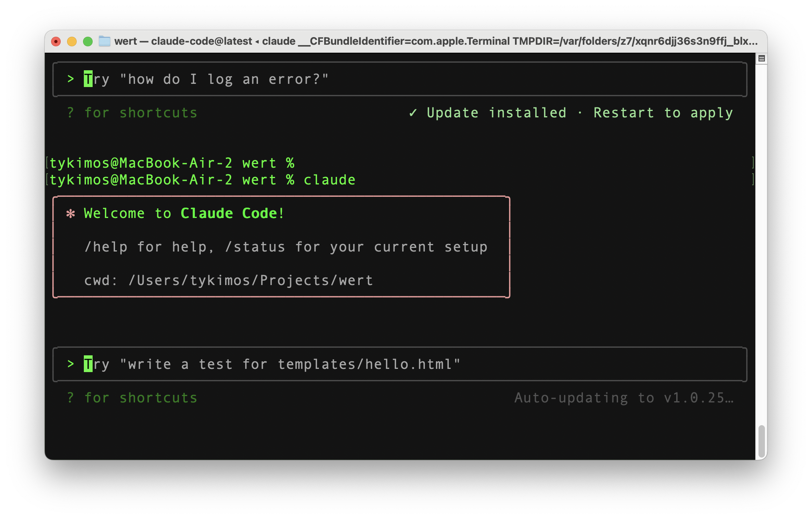
Task: Click the split pane icon at top right
Action: (x=761, y=59)
